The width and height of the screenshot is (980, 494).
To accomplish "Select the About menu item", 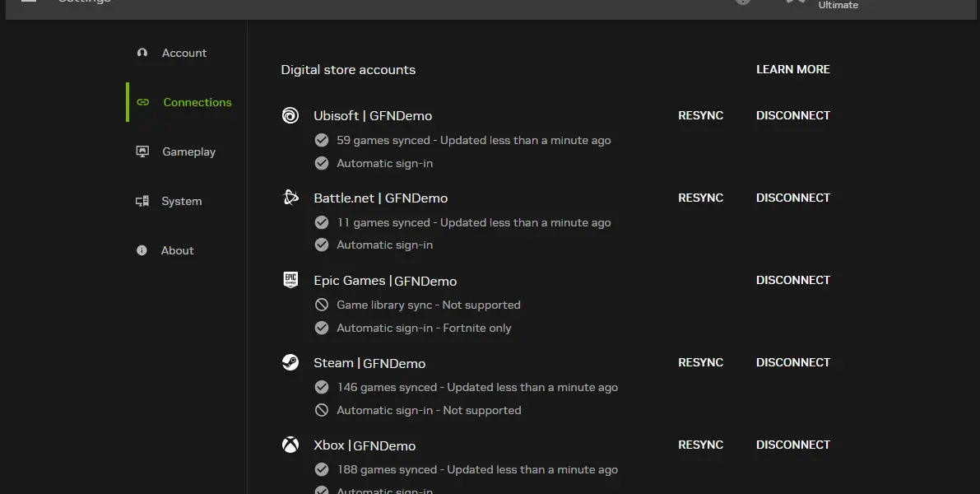I will (x=177, y=249).
